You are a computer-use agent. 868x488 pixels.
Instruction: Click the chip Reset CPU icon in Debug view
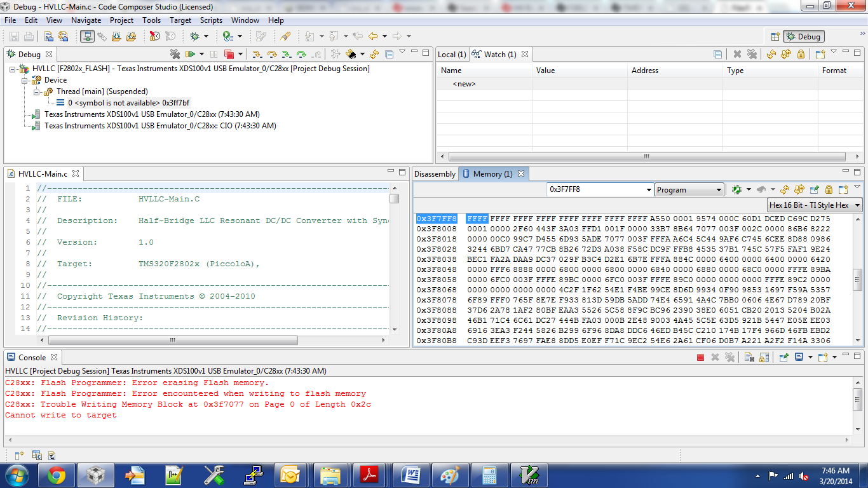pyautogui.click(x=350, y=55)
